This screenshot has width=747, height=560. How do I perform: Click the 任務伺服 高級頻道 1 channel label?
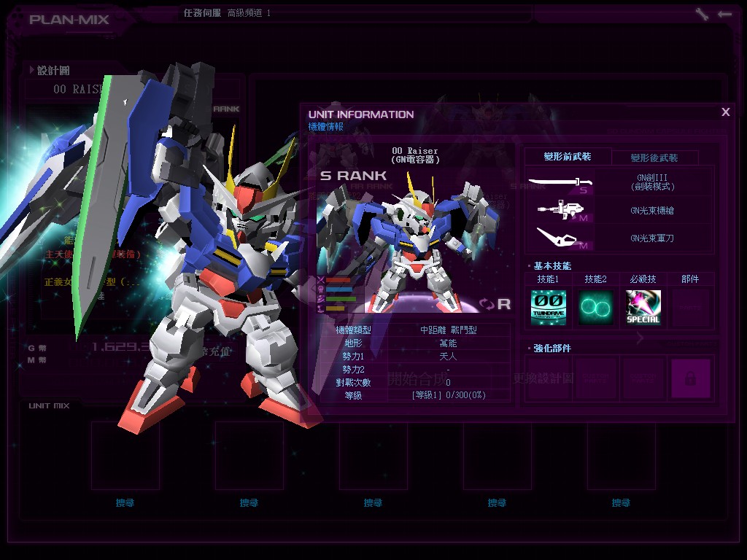pyautogui.click(x=227, y=13)
